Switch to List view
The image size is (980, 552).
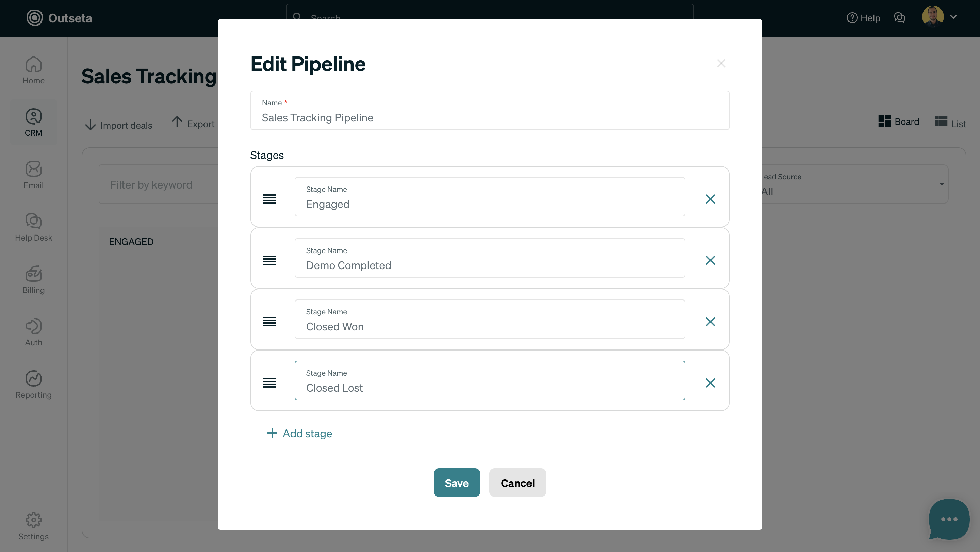coord(950,123)
